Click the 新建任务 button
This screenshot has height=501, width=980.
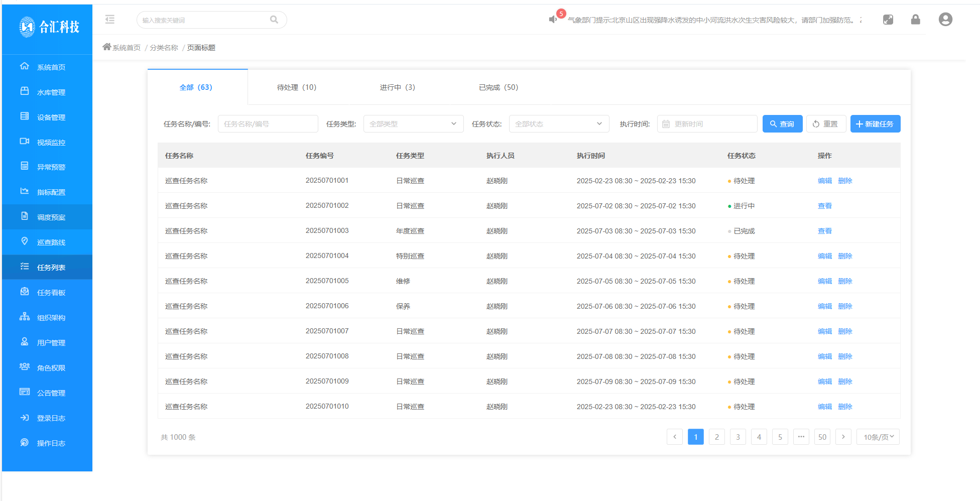point(875,124)
